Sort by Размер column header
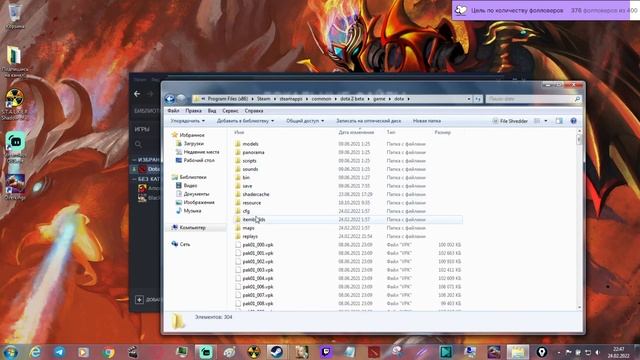The height and width of the screenshot is (360, 640). (x=442, y=132)
